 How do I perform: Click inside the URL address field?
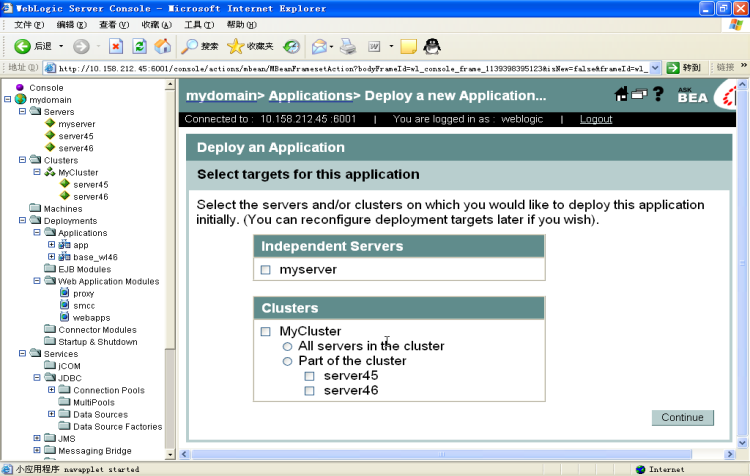coord(353,68)
